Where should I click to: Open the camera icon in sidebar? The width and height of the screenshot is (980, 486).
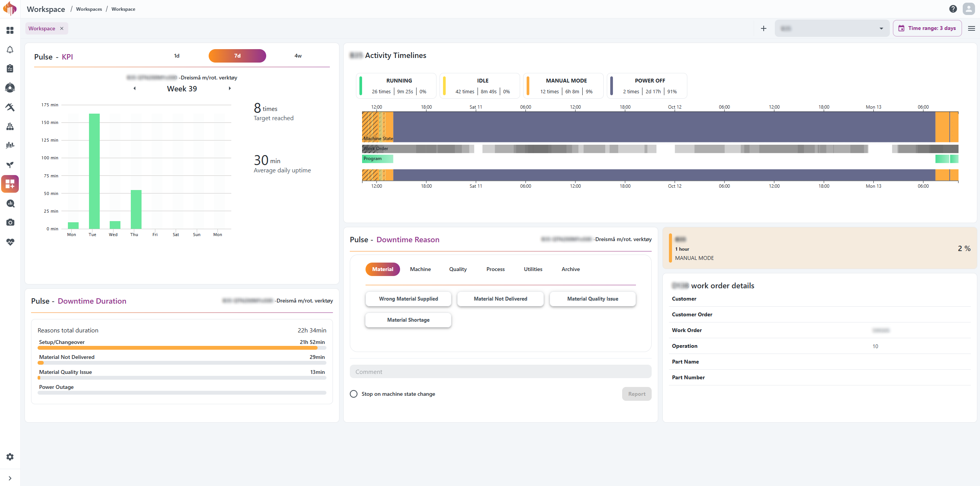10,223
